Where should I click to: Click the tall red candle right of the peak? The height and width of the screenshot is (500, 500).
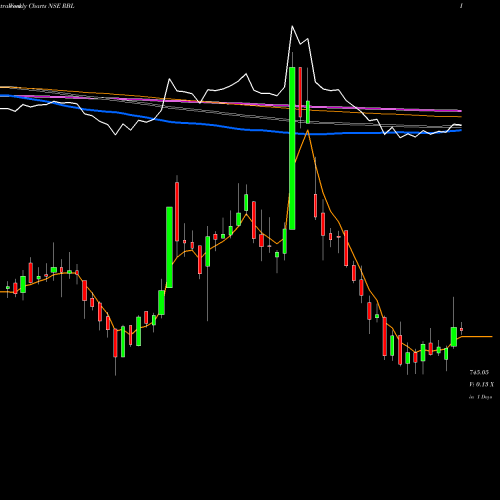300,92
